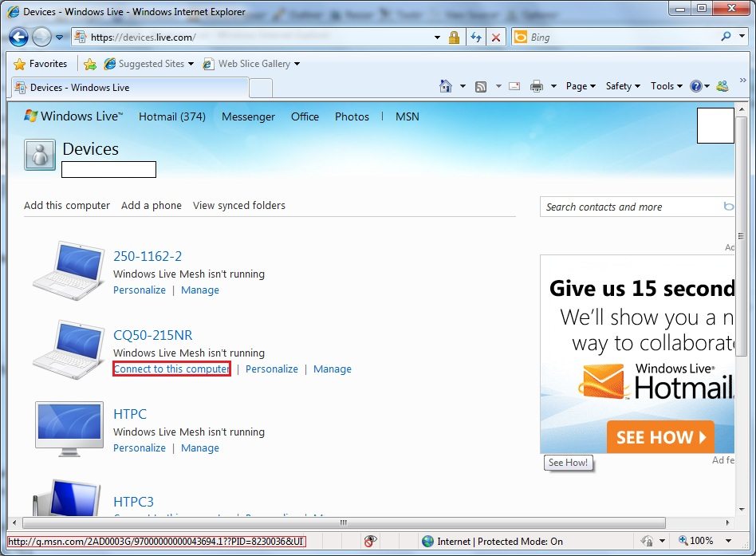Click the browser Forward arrow button
756x556 pixels.
(42, 37)
